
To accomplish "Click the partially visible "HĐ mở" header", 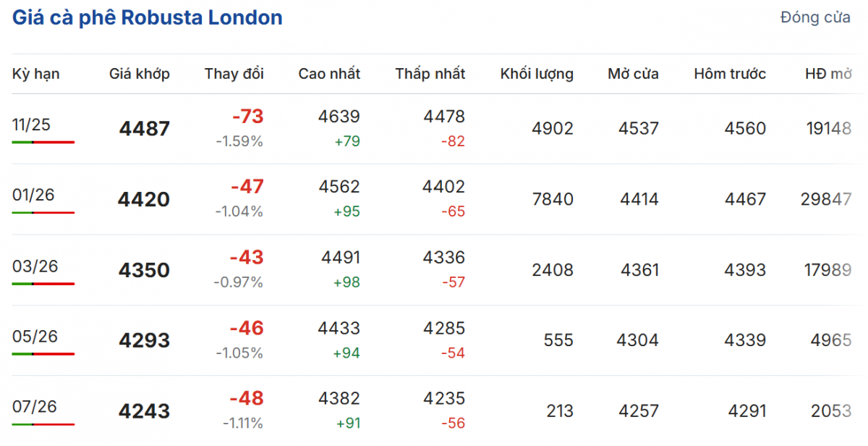I will [828, 74].
